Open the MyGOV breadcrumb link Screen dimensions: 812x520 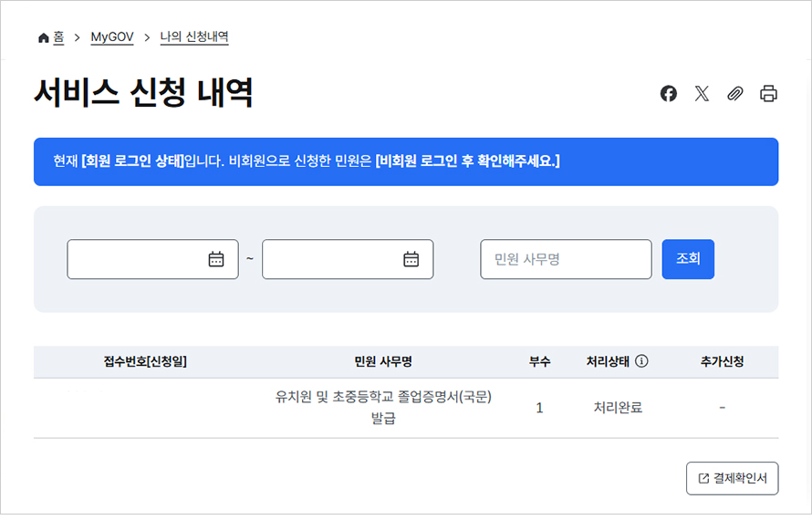pyautogui.click(x=112, y=37)
